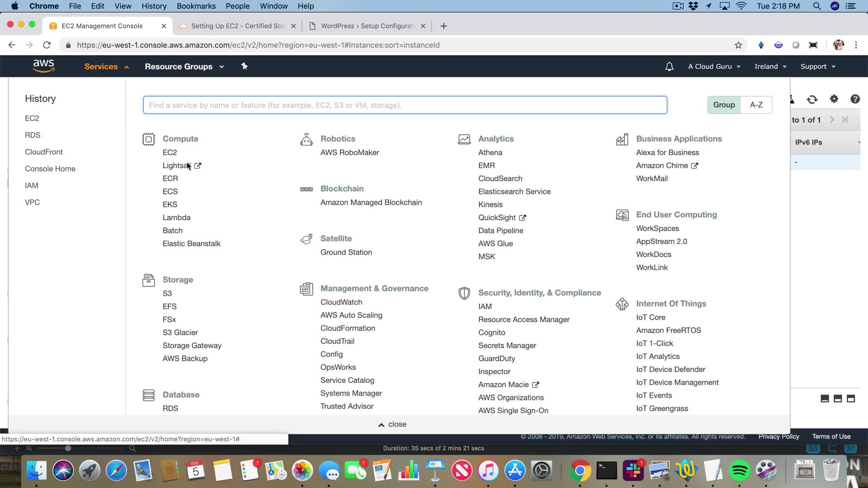Switch to the WordPress Setup Configuration tab
Screen dimensions: 868x488
(x=367, y=26)
